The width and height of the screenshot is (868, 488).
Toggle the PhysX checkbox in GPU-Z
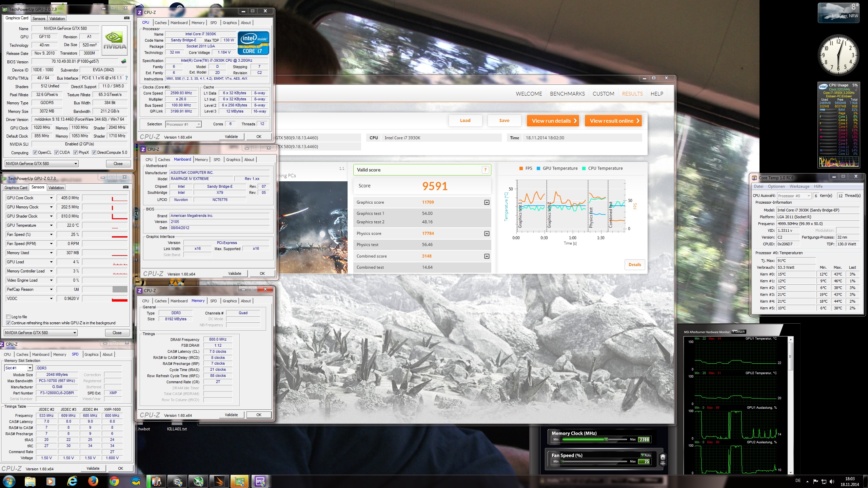tap(76, 152)
